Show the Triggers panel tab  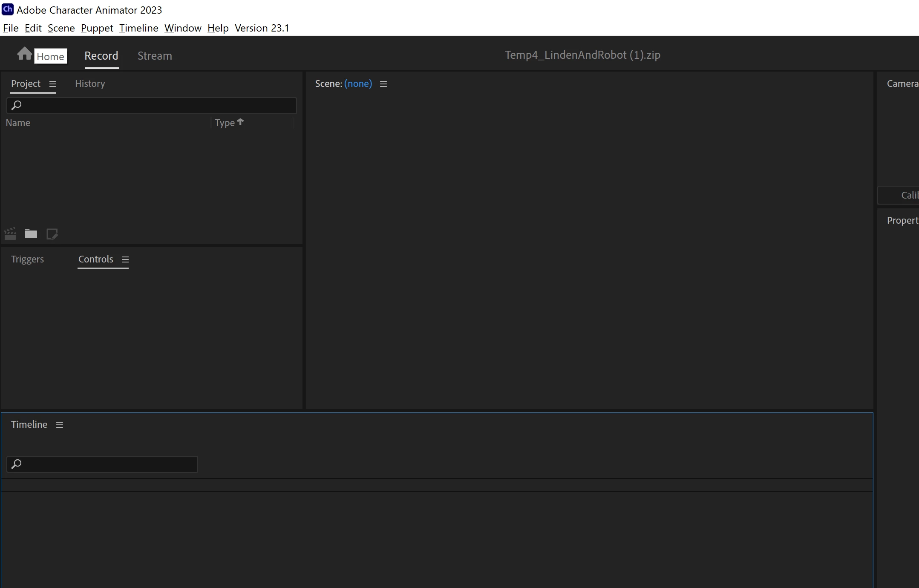coord(27,259)
